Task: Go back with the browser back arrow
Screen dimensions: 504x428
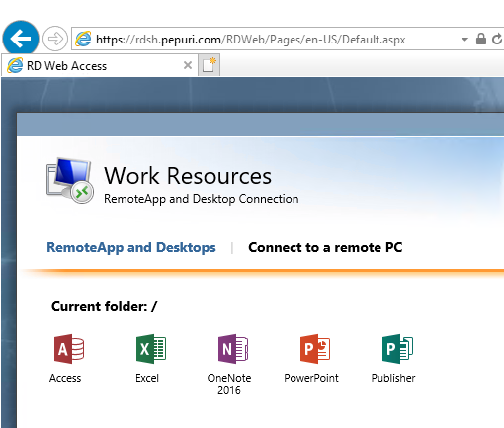Action: point(21,39)
